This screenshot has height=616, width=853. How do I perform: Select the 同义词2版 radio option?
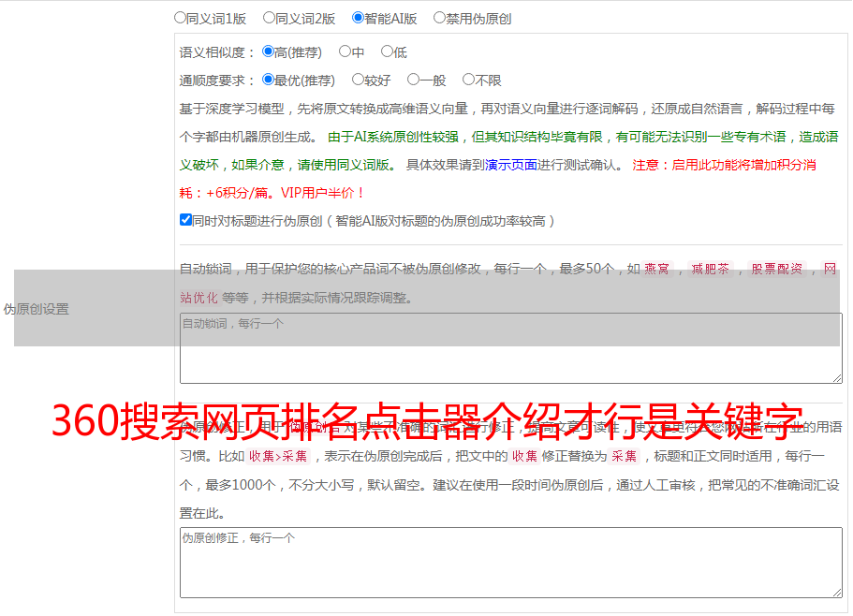(269, 18)
